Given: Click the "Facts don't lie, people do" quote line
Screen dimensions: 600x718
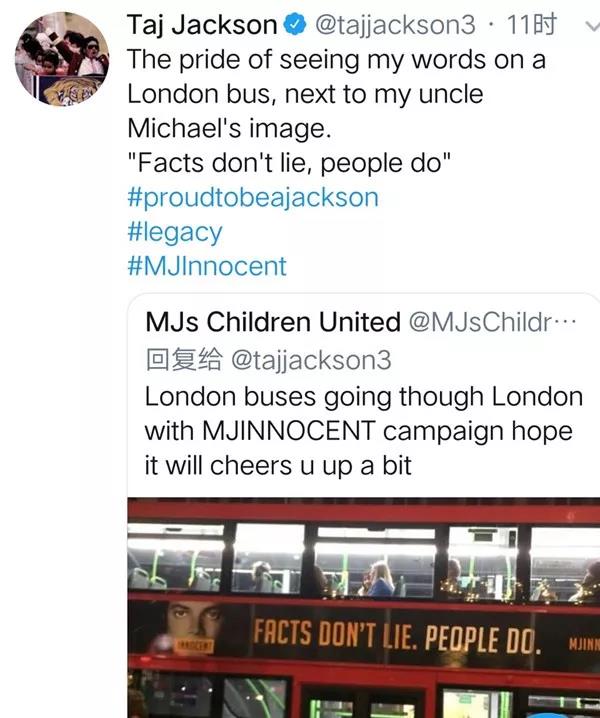Looking at the screenshot, I should point(290,163).
